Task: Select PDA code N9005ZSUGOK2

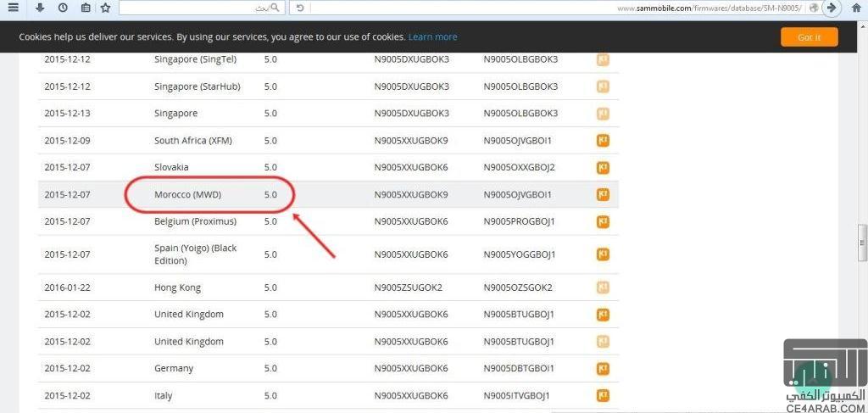Action: (408, 287)
